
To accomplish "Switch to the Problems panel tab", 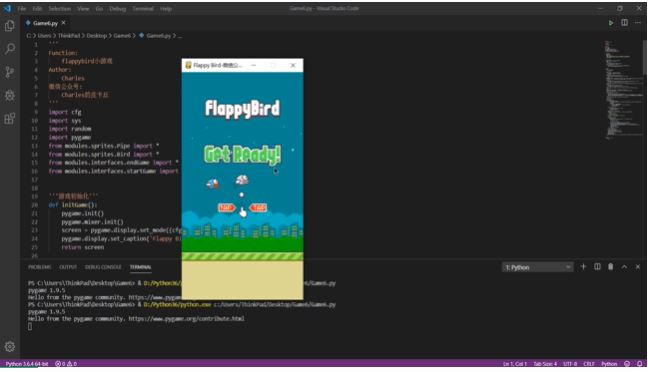I will pyautogui.click(x=40, y=267).
